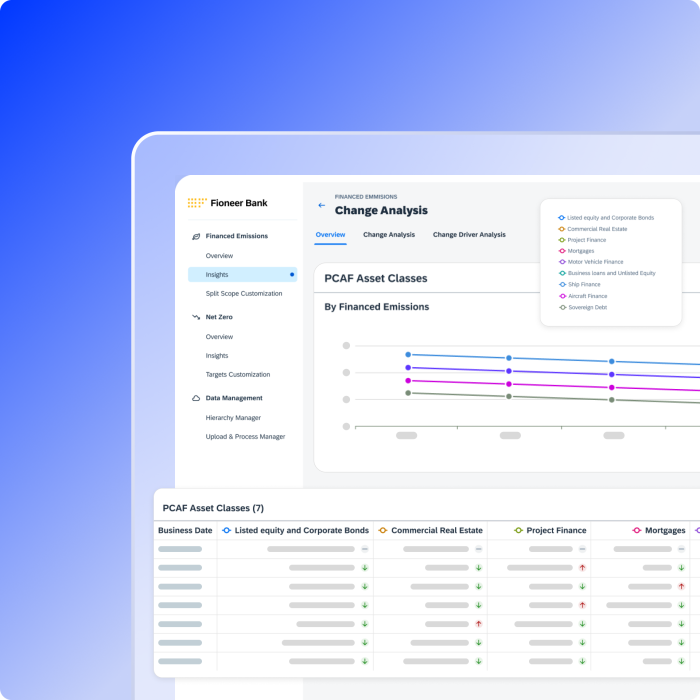Screen dimensions: 700x700
Task: Click the Net Zero trend-down icon
Action: pos(196,317)
